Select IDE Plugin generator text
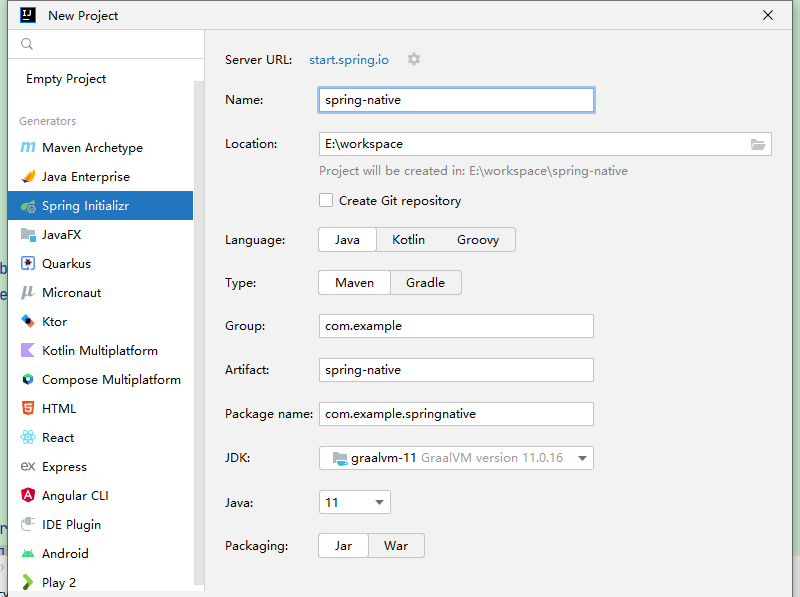 click(x=71, y=525)
